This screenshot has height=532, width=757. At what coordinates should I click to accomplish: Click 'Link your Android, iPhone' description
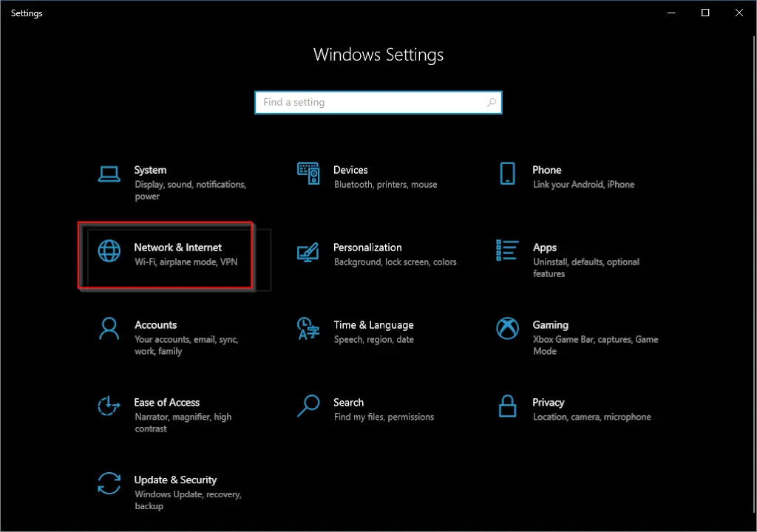pyautogui.click(x=583, y=185)
